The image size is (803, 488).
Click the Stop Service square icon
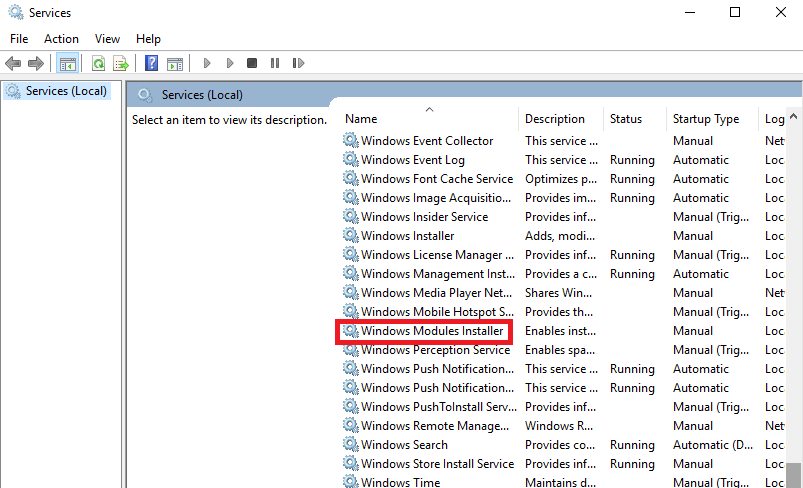pyautogui.click(x=252, y=63)
